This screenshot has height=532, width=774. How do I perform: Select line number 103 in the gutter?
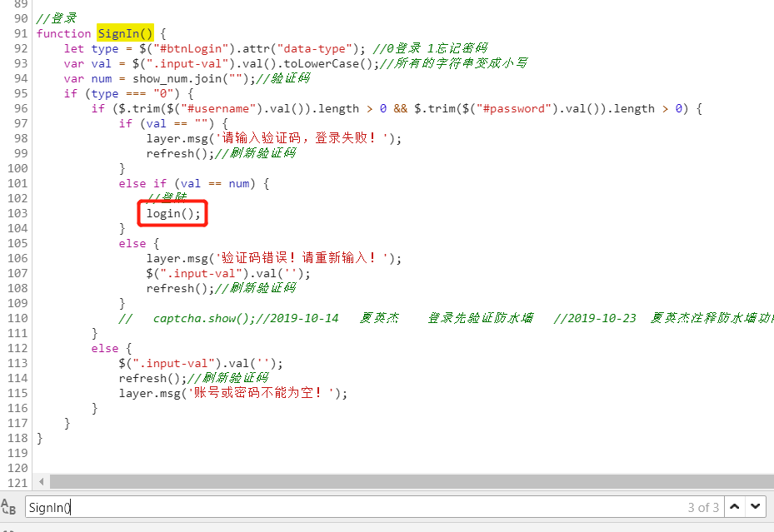[17, 213]
